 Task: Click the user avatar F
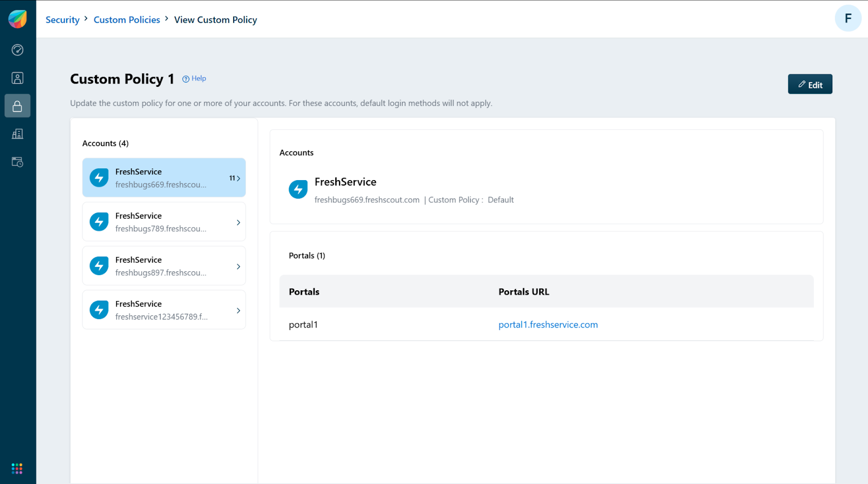(x=848, y=18)
